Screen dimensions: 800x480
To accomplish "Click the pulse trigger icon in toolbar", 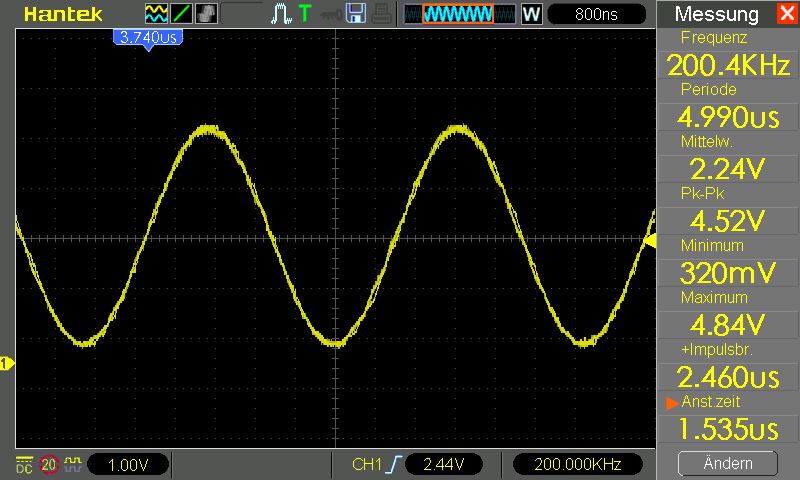I will (x=281, y=14).
